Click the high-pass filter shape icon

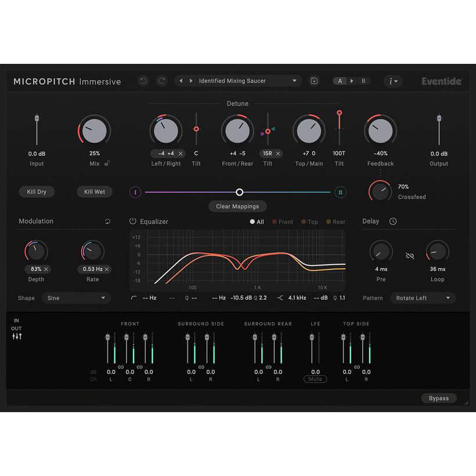pos(134,298)
